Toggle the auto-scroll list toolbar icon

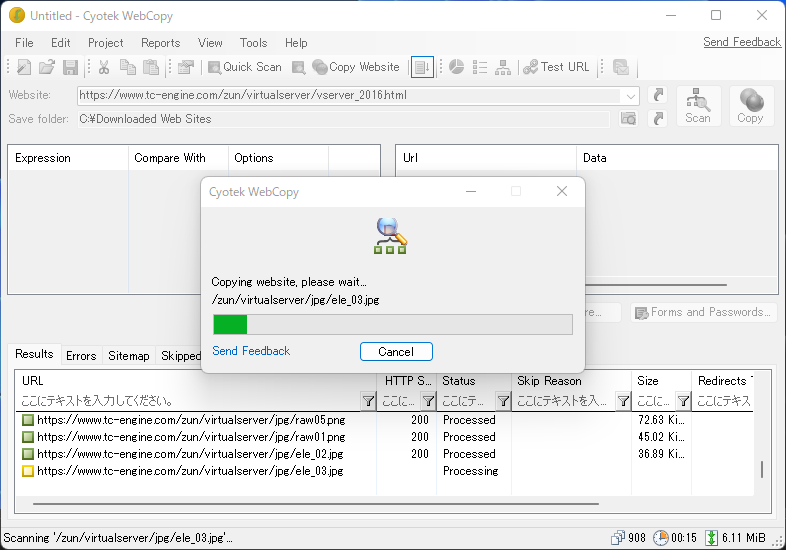click(422, 67)
